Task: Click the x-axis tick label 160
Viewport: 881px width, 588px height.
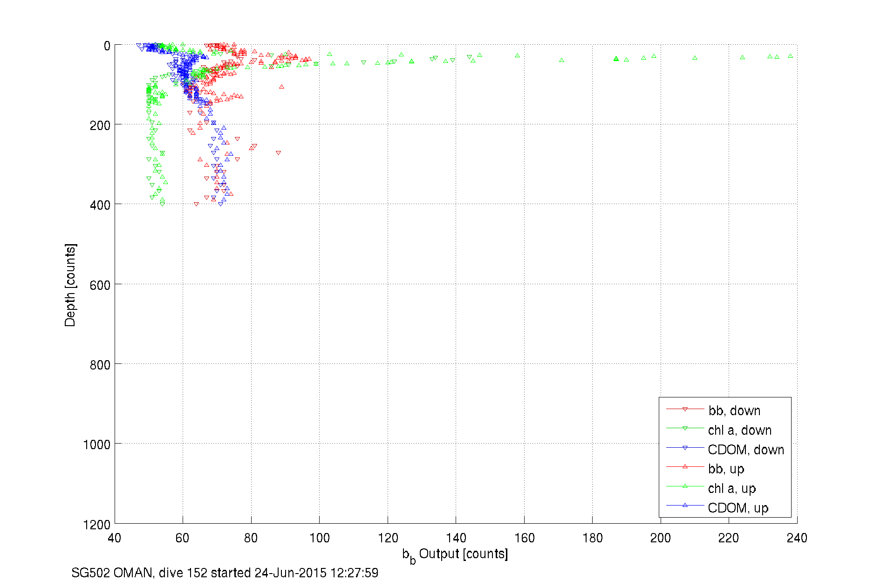Action: click(x=524, y=538)
